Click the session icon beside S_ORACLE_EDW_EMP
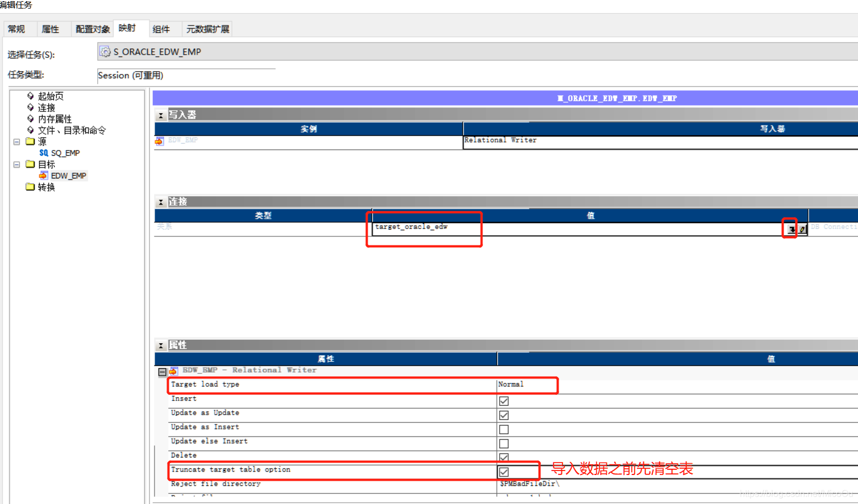 [105, 52]
